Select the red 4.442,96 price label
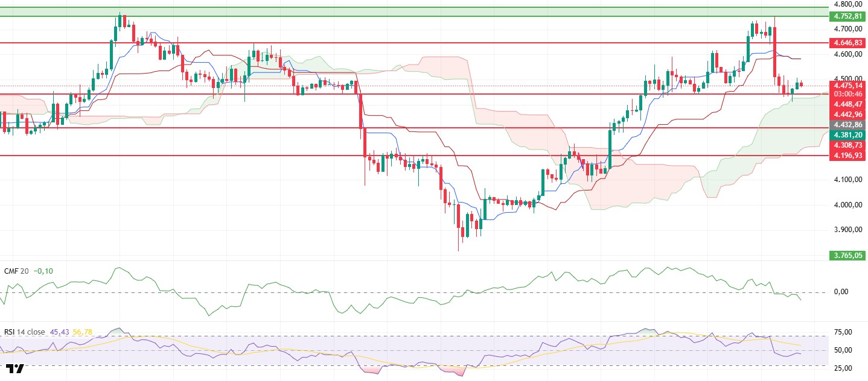This screenshot has width=868, height=381. pos(847,115)
